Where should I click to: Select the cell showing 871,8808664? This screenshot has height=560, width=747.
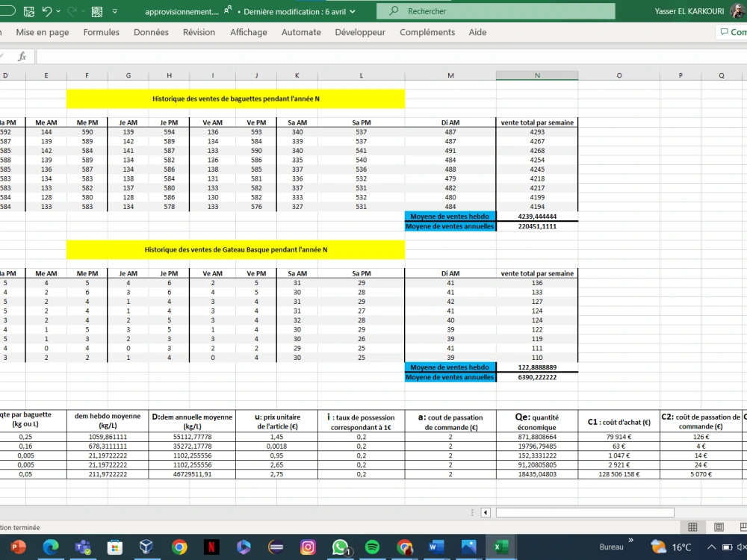coord(537,437)
